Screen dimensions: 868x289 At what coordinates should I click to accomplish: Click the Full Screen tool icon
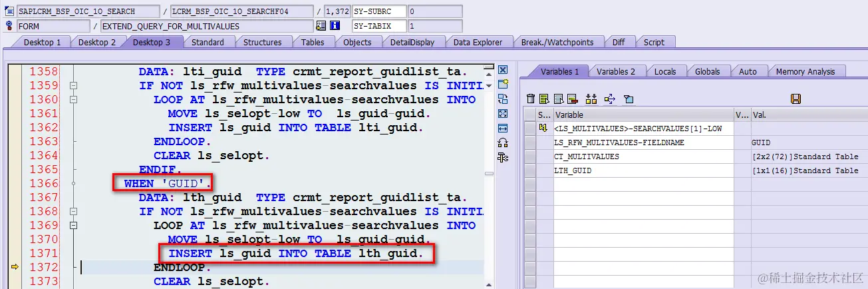(503, 114)
